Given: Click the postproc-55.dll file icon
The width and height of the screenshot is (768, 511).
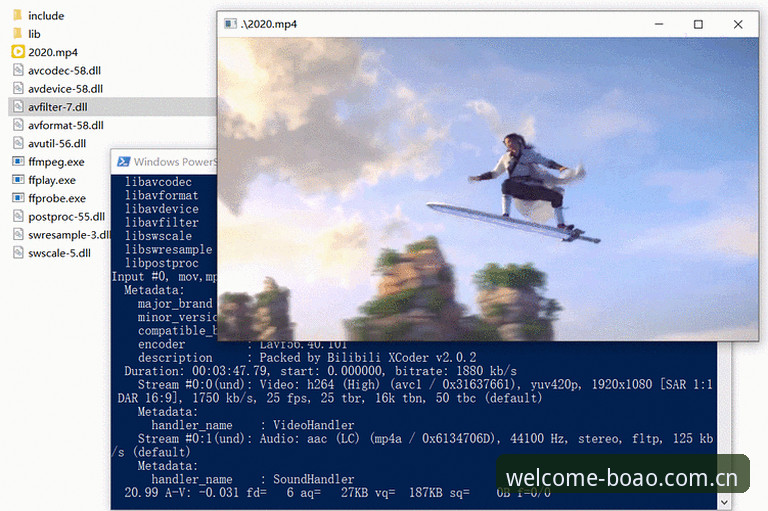Looking at the screenshot, I should (x=18, y=216).
